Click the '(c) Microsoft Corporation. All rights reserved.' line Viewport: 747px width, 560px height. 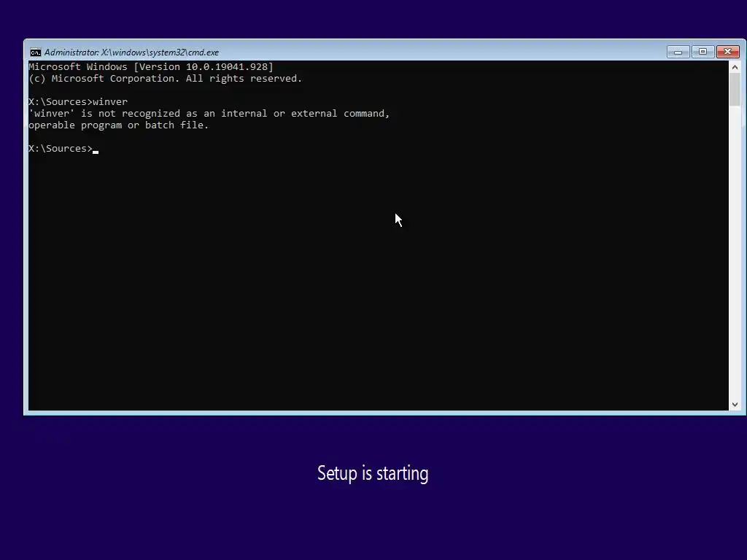(166, 79)
